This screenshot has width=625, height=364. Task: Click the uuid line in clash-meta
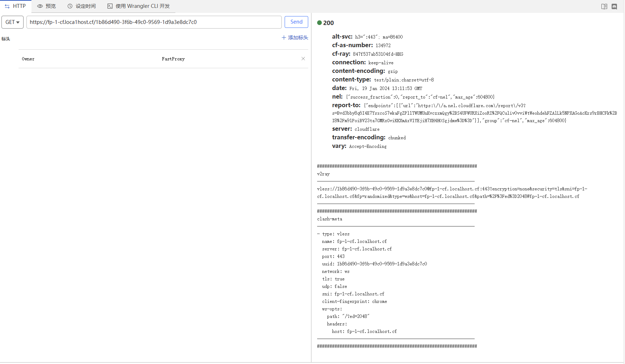(374, 264)
